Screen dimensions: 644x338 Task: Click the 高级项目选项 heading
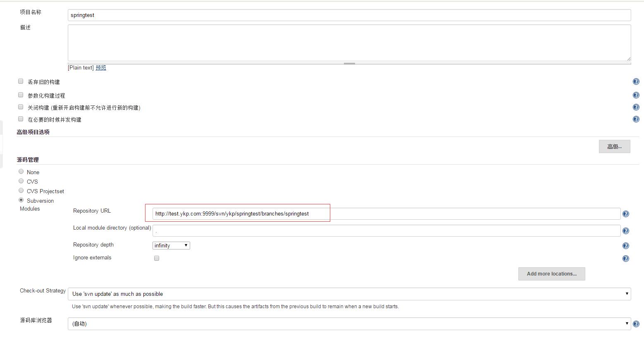[33, 132]
